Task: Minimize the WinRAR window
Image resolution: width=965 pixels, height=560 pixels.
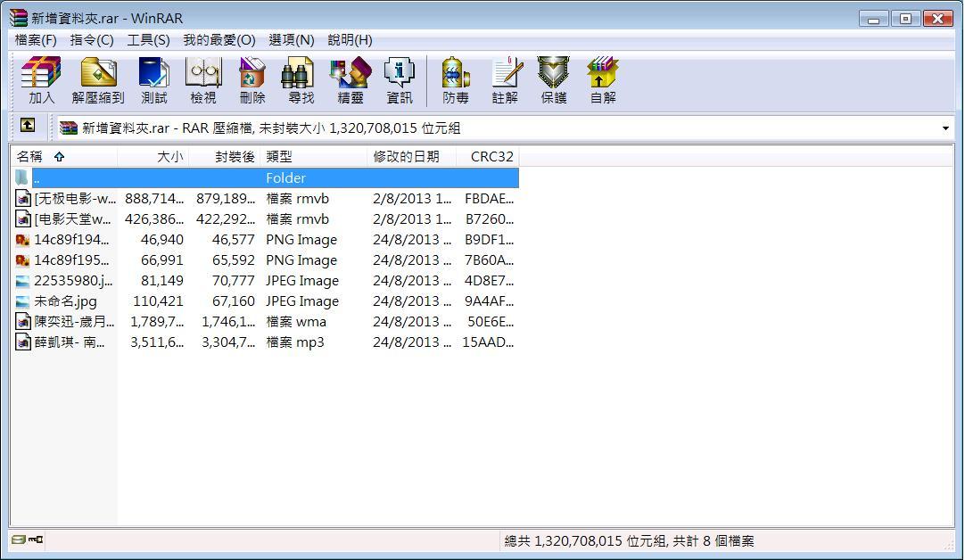Action: tap(873, 19)
